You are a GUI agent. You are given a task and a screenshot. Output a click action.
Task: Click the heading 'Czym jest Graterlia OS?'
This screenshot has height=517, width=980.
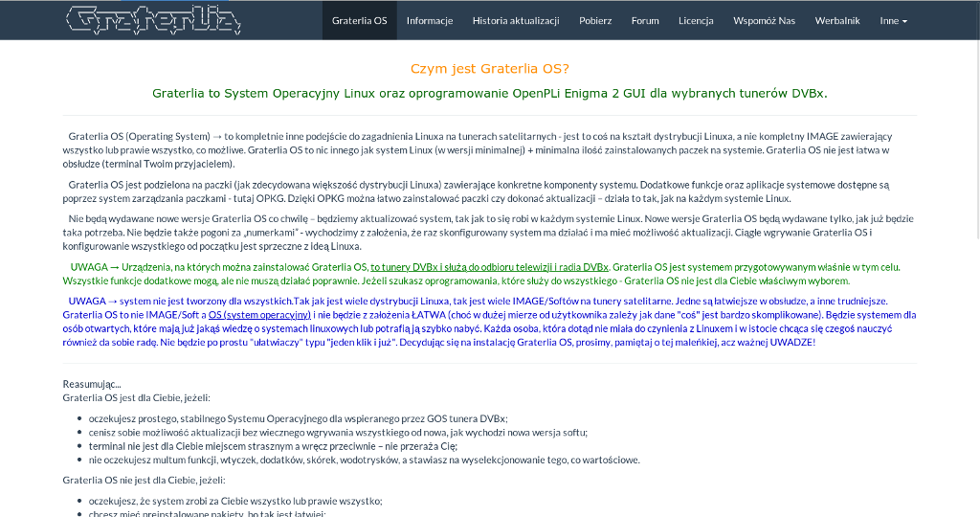[489, 69]
